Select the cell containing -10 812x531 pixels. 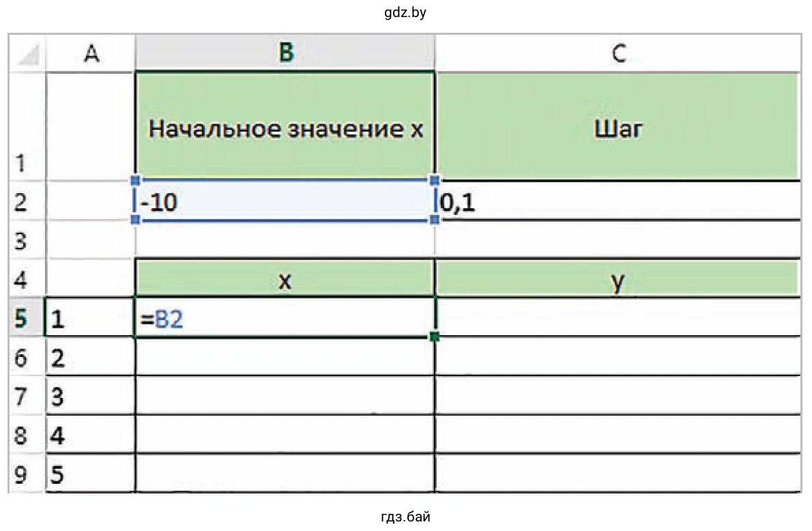coord(285,201)
